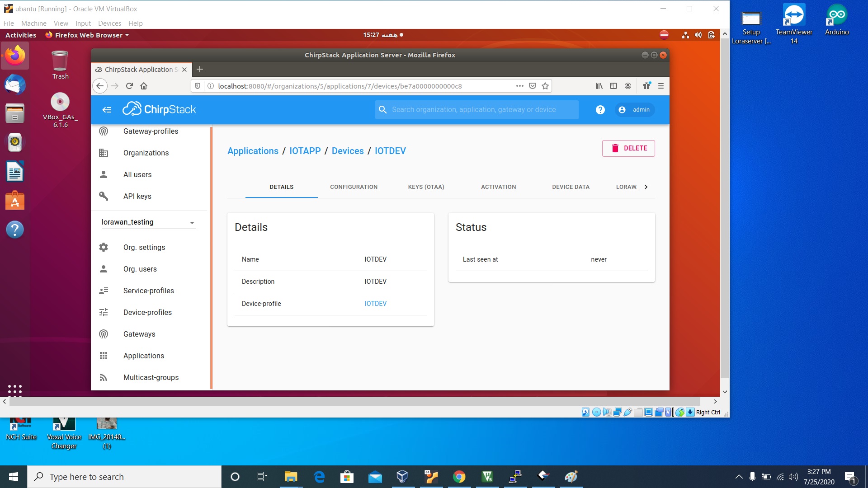Screen dimensions: 868x488
Task: Select the Gateways antenna icon in sidebar
Action: (x=104, y=334)
